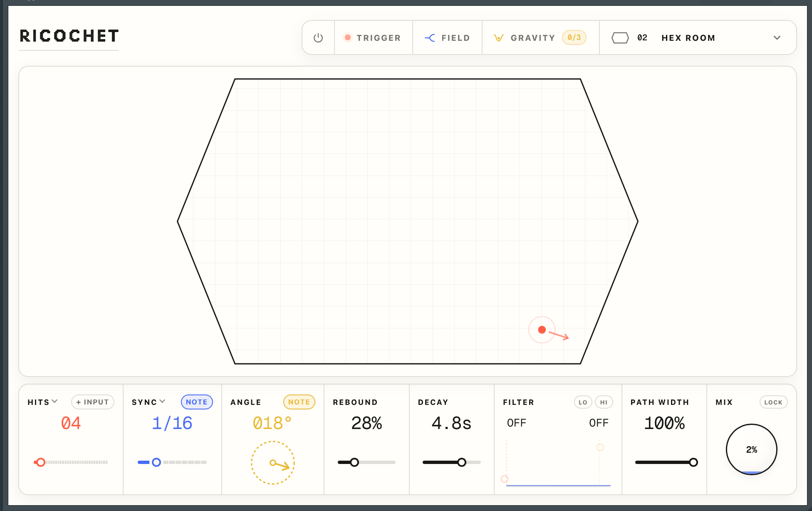This screenshot has height=511, width=812.
Task: Click the preset number 02
Action: (642, 38)
